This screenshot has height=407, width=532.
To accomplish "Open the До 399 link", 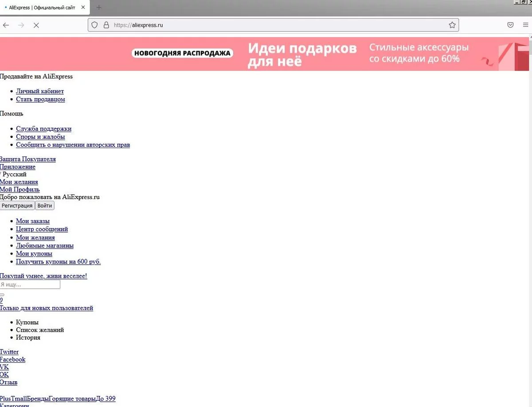I will [x=106, y=399].
